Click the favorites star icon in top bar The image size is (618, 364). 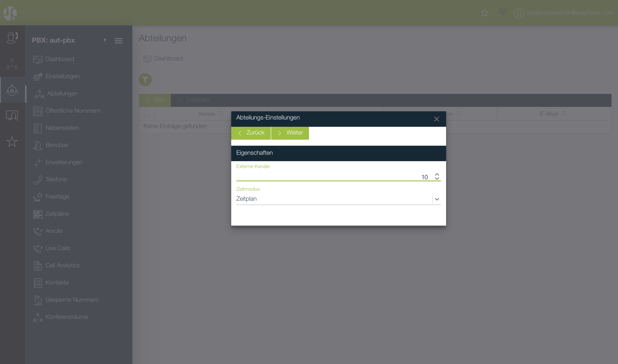tap(484, 12)
